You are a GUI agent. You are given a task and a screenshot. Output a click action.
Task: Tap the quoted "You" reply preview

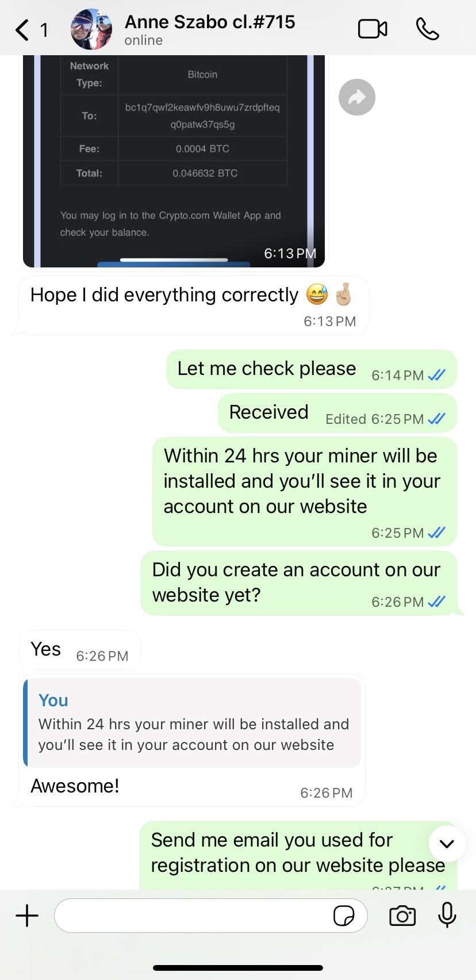tap(192, 723)
